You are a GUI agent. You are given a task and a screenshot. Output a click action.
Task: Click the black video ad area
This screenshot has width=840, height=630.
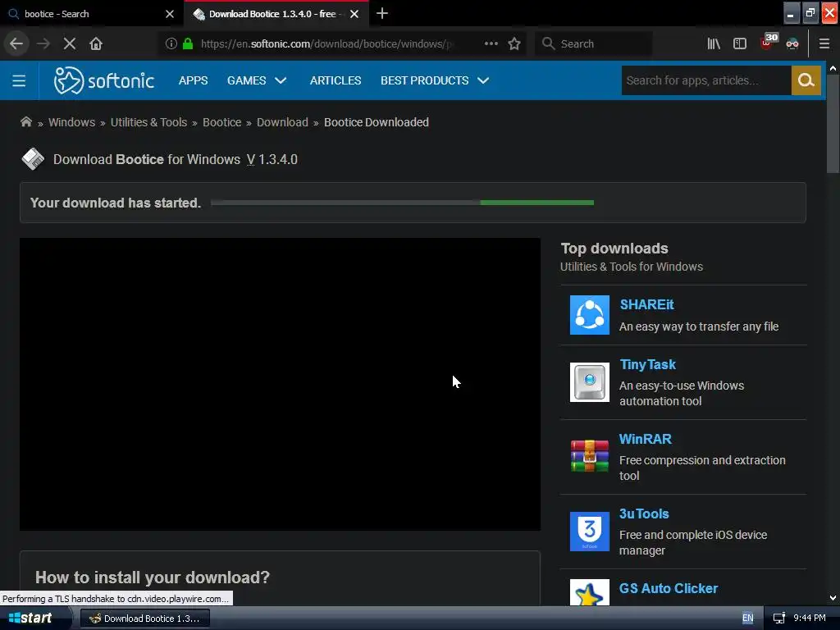pos(280,384)
